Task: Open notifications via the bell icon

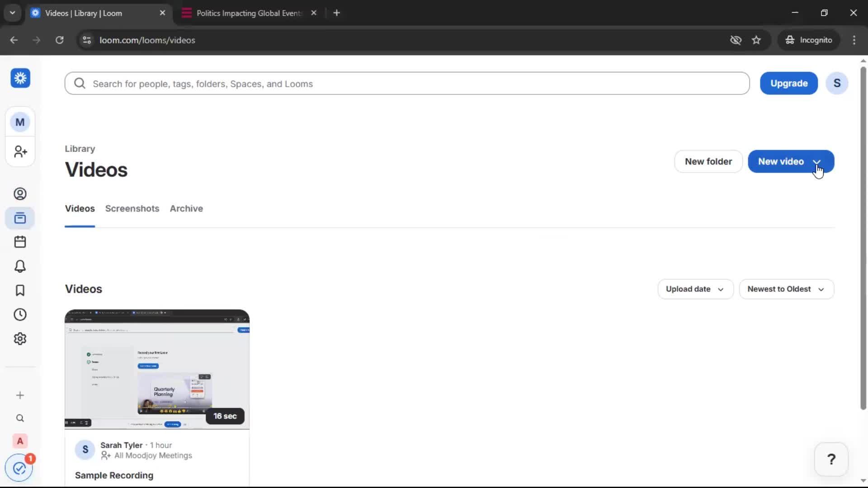Action: tap(19, 266)
